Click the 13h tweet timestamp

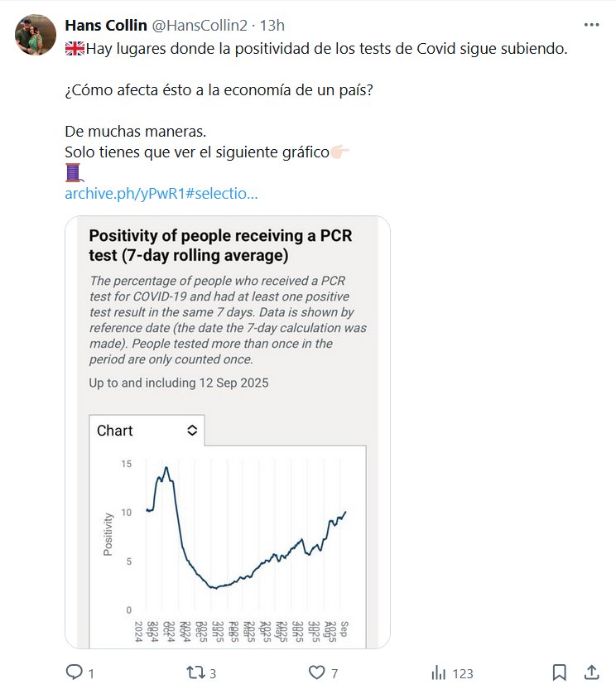(272, 25)
